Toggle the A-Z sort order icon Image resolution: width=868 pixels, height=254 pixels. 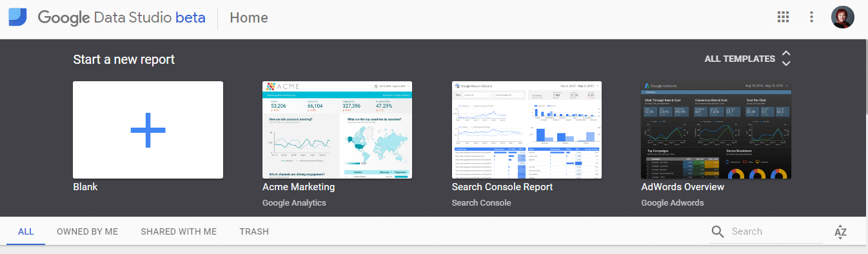840,232
